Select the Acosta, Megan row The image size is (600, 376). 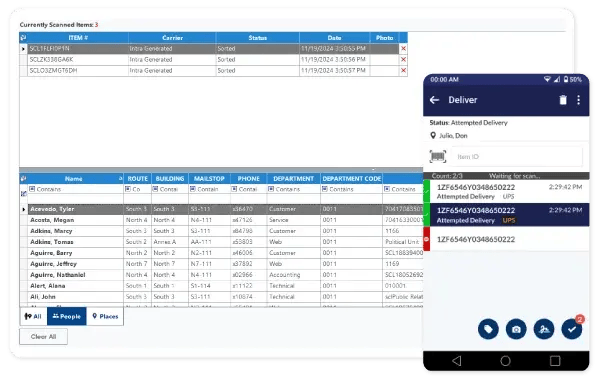click(221, 220)
